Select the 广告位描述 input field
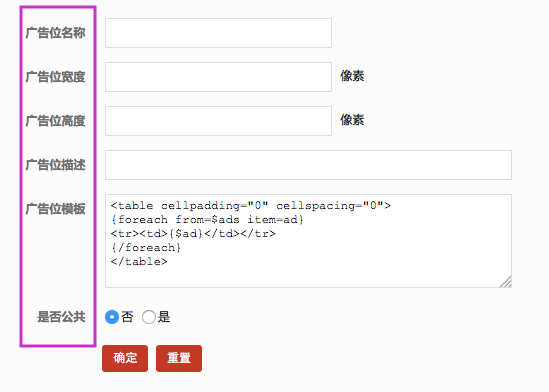The image size is (549, 392). coord(308,165)
